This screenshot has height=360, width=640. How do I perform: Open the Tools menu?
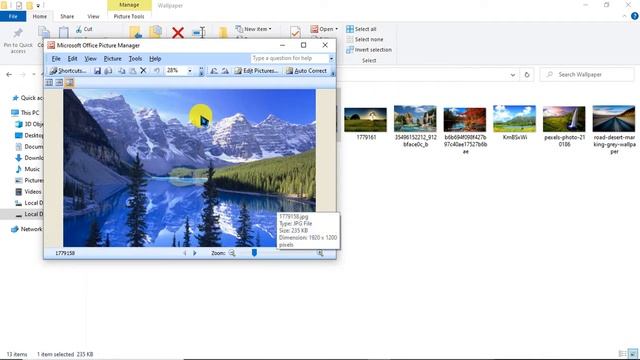135,59
